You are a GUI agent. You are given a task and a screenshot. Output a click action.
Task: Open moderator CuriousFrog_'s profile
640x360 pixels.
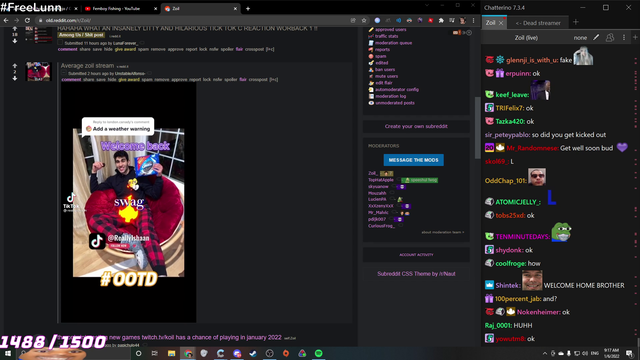382,226
